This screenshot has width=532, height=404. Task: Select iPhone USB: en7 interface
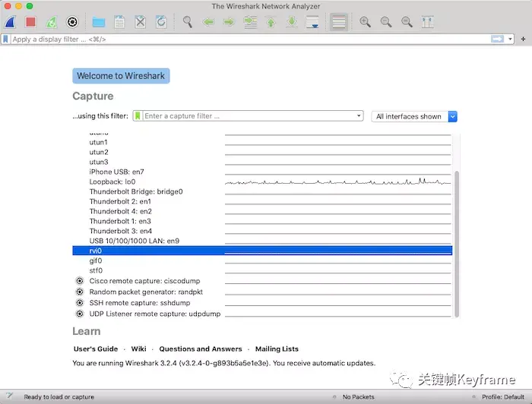point(262,172)
